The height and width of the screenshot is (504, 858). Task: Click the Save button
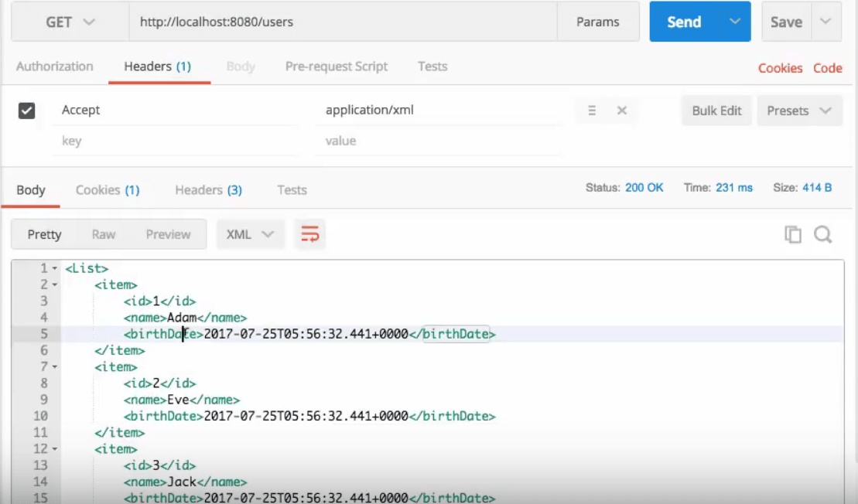[786, 22]
